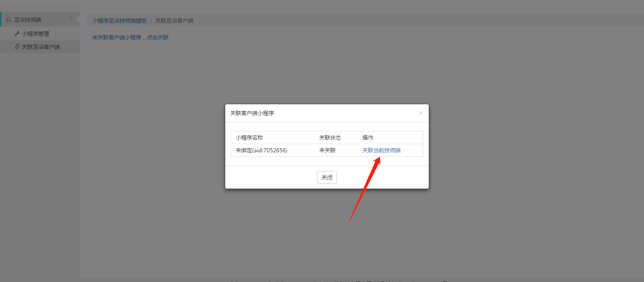This screenshot has width=644, height=282.
Task: Click the home icon beside 足浴技师端
Action: tap(8, 20)
